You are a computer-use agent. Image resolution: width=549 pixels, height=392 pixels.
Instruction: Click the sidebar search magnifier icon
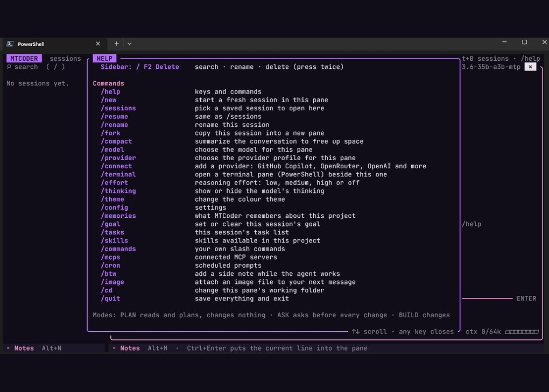[9, 67]
